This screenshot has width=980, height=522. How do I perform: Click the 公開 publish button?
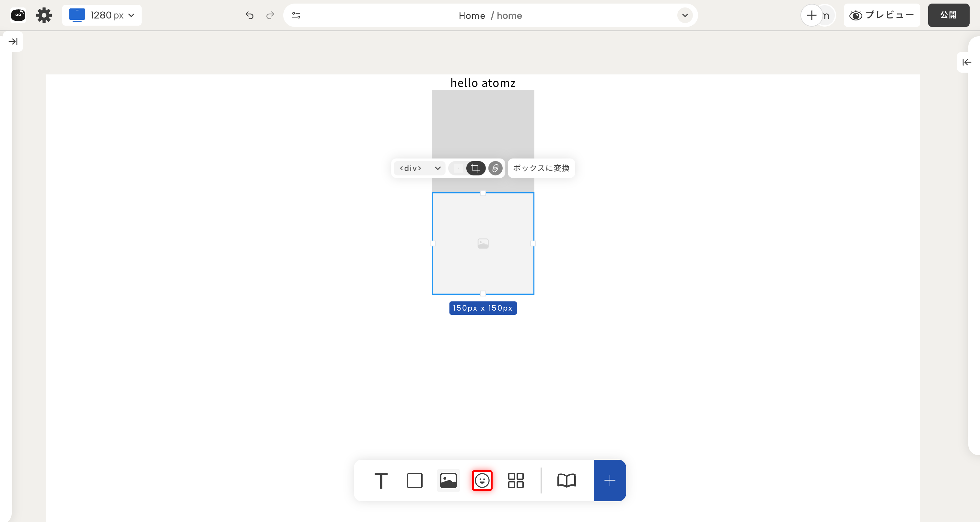948,15
